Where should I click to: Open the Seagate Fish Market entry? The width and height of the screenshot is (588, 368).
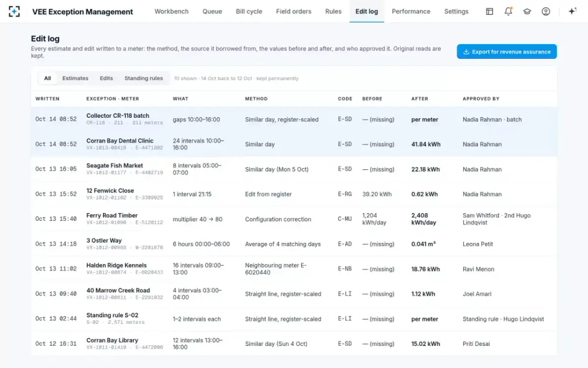tap(294, 169)
